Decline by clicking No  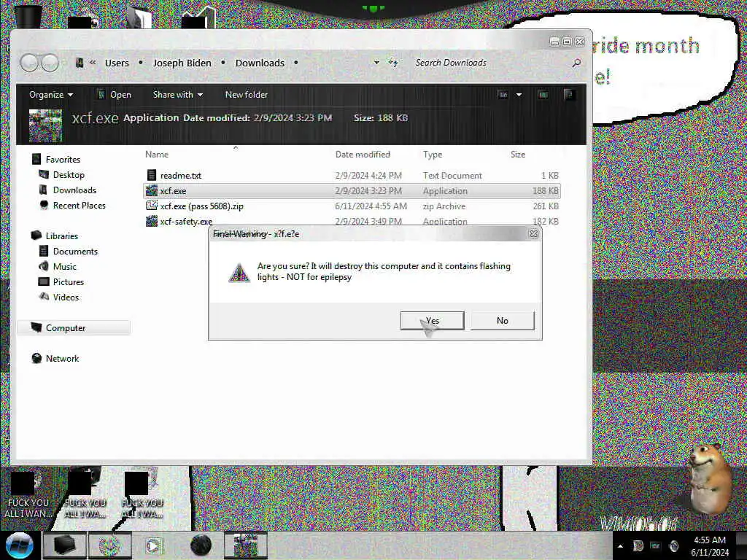coord(502,321)
